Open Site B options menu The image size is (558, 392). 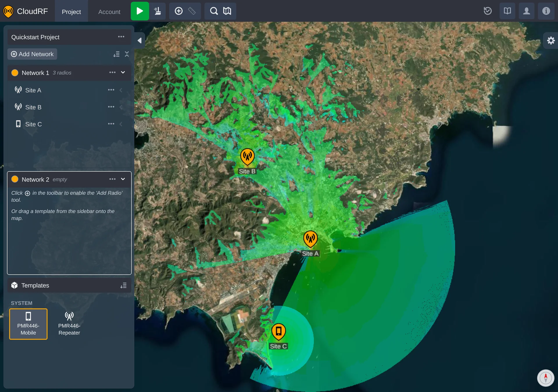(111, 107)
